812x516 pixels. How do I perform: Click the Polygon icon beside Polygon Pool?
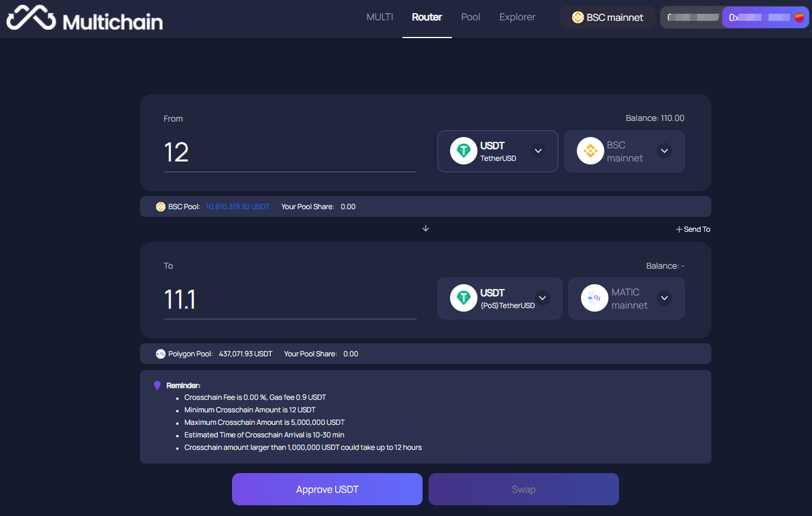pos(160,353)
